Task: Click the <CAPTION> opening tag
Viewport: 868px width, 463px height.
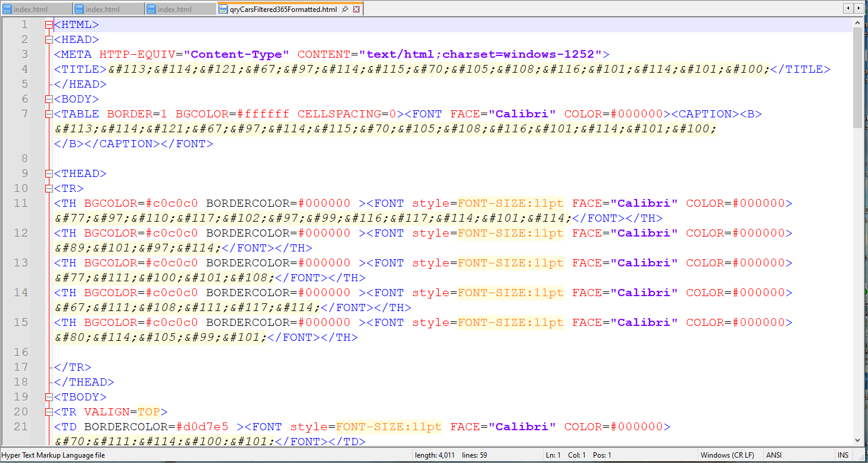Action: coord(705,114)
